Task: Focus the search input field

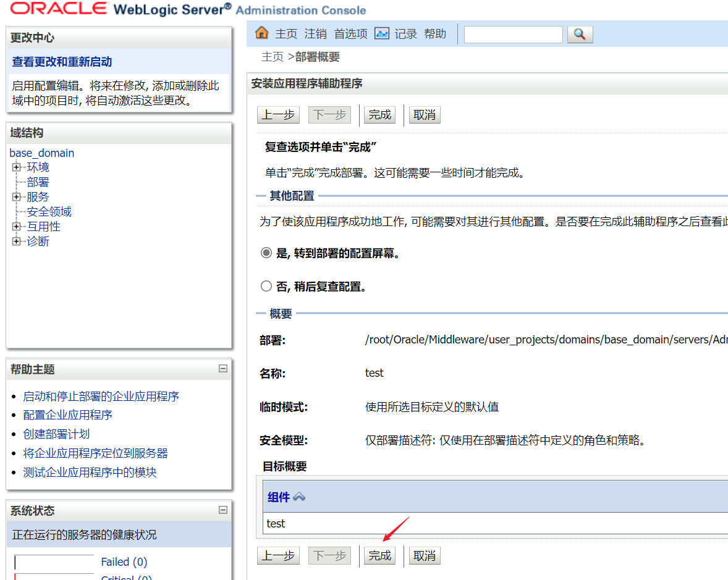Action: pos(514,35)
